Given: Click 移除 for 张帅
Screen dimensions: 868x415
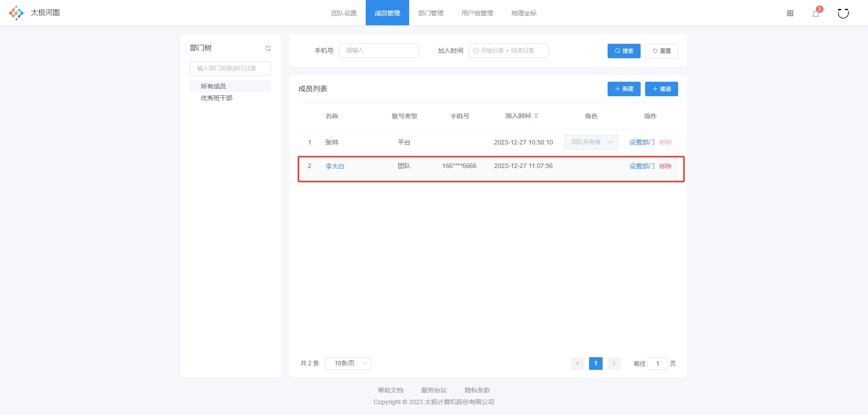Looking at the screenshot, I should click(665, 142).
